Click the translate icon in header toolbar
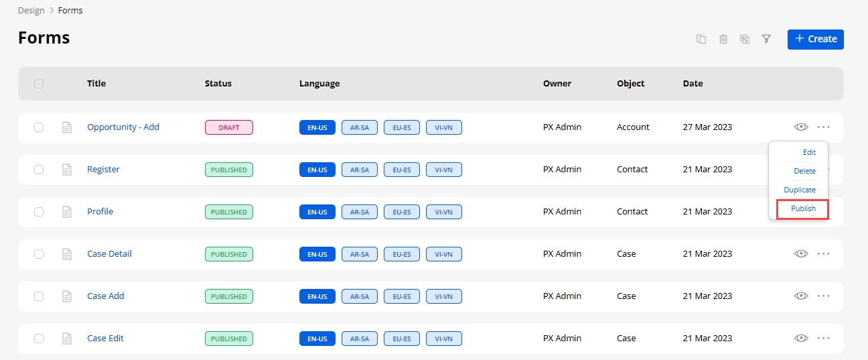This screenshot has width=868, height=360. click(x=744, y=39)
